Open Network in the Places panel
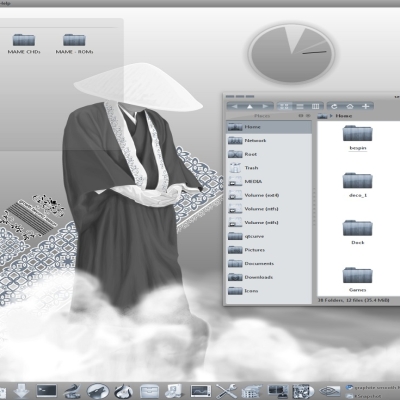 [x=269, y=141]
